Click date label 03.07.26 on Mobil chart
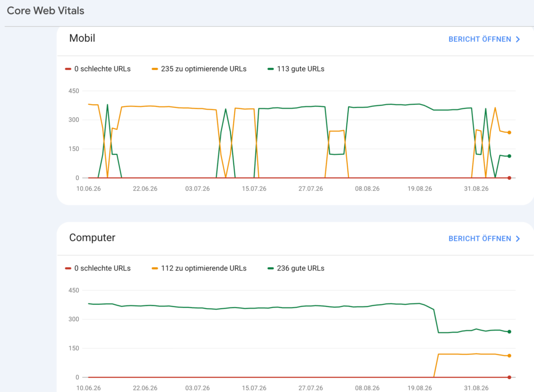This screenshot has width=534, height=392. [x=198, y=189]
